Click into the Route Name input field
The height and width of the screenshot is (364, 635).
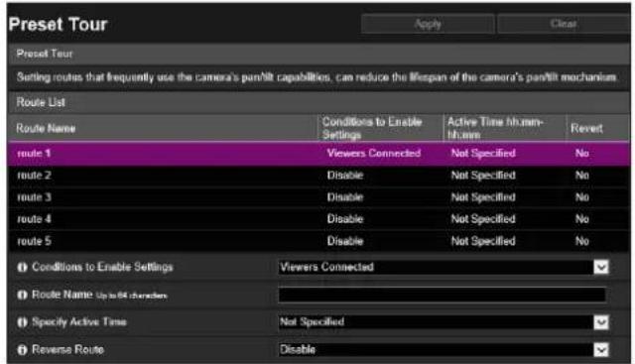[443, 295]
